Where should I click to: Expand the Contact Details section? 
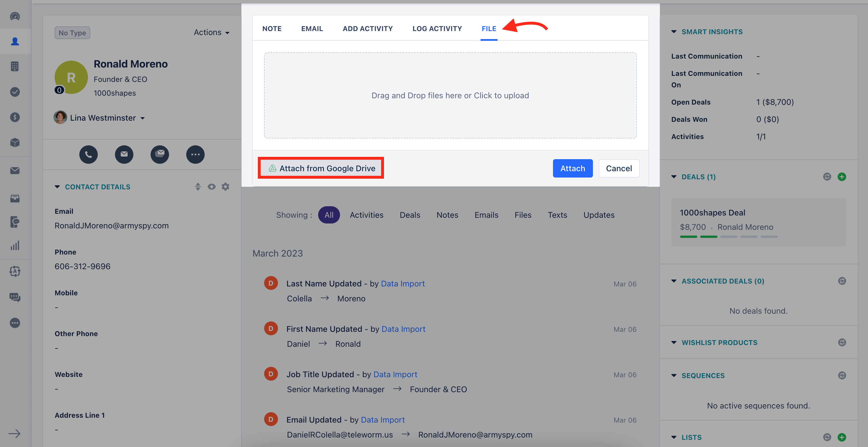[56, 186]
